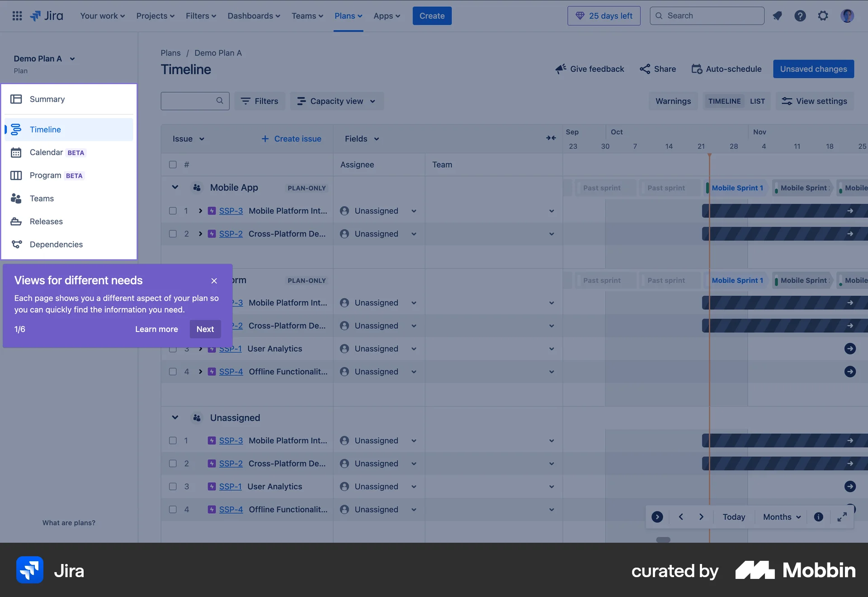Click the Next button in the tour popup
Viewport: 868px width, 597px height.
point(205,329)
